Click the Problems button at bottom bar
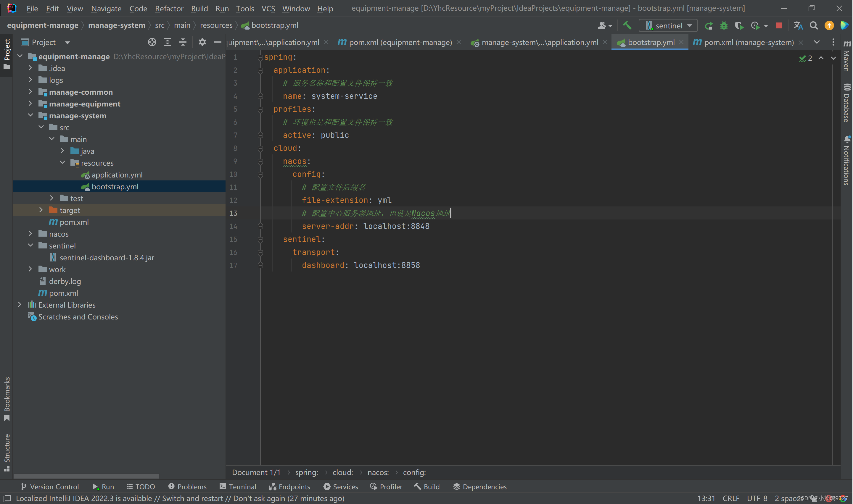The height and width of the screenshot is (504, 853). pos(189,487)
